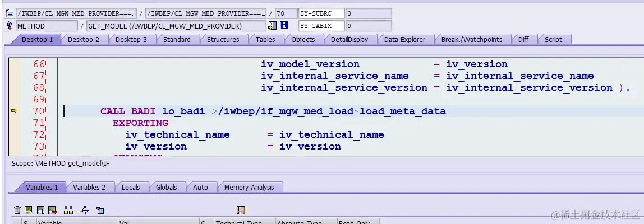Open the Memory Analysis tab

[249, 187]
